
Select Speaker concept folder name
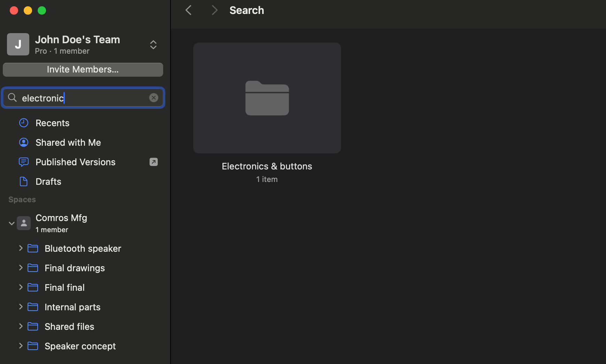point(80,346)
